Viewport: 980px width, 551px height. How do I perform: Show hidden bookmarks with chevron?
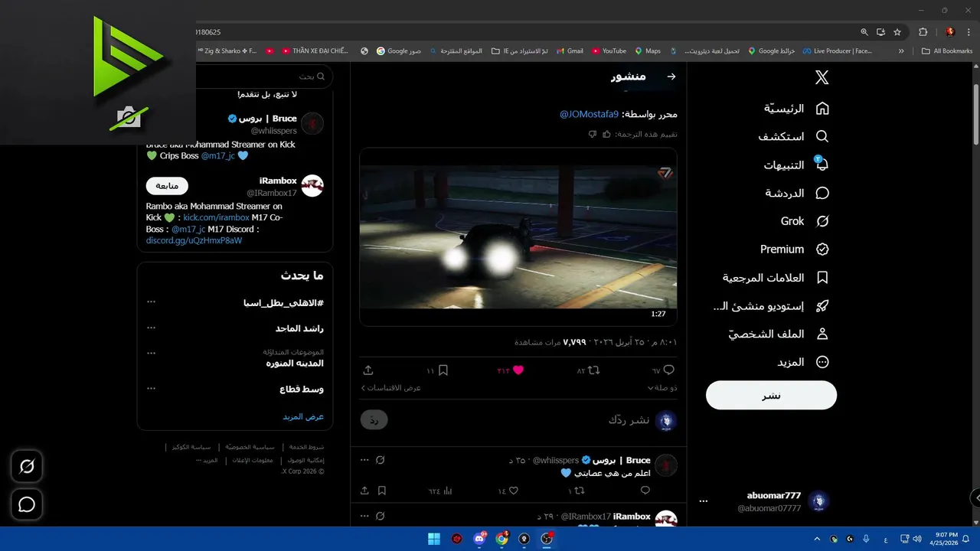pyautogui.click(x=901, y=51)
